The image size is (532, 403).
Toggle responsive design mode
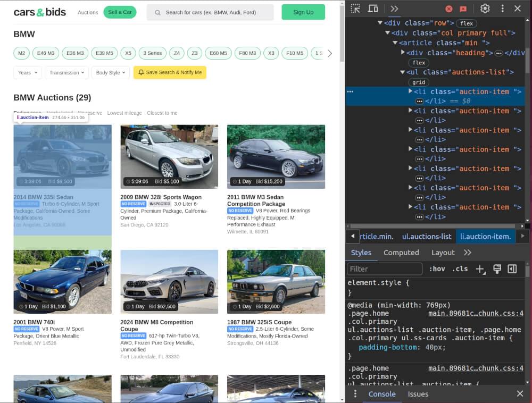click(x=373, y=9)
